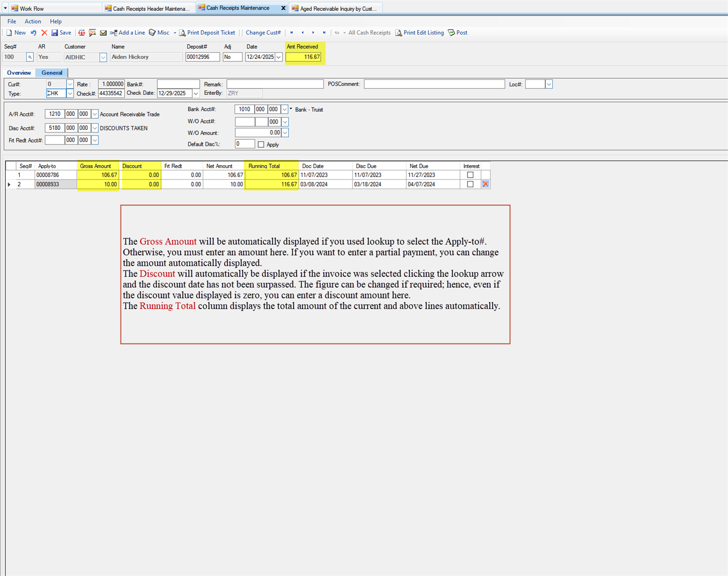The width and height of the screenshot is (728, 576).
Task: Click the Post icon
Action: tap(457, 33)
